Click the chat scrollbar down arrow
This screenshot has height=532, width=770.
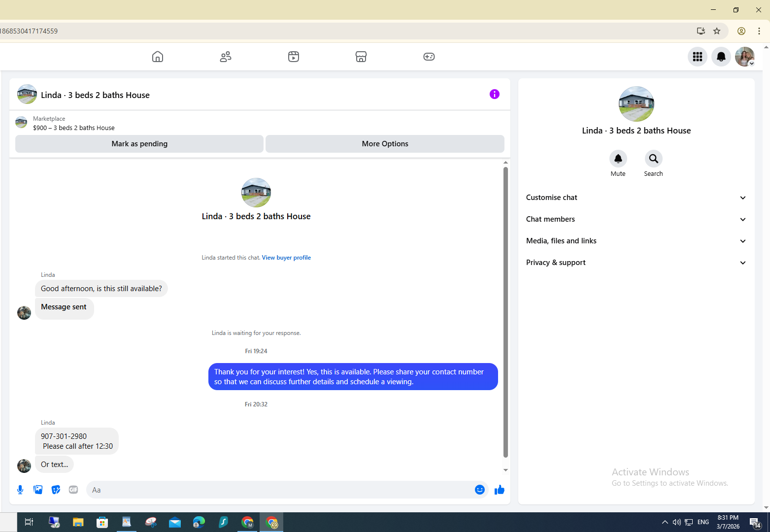(505, 470)
